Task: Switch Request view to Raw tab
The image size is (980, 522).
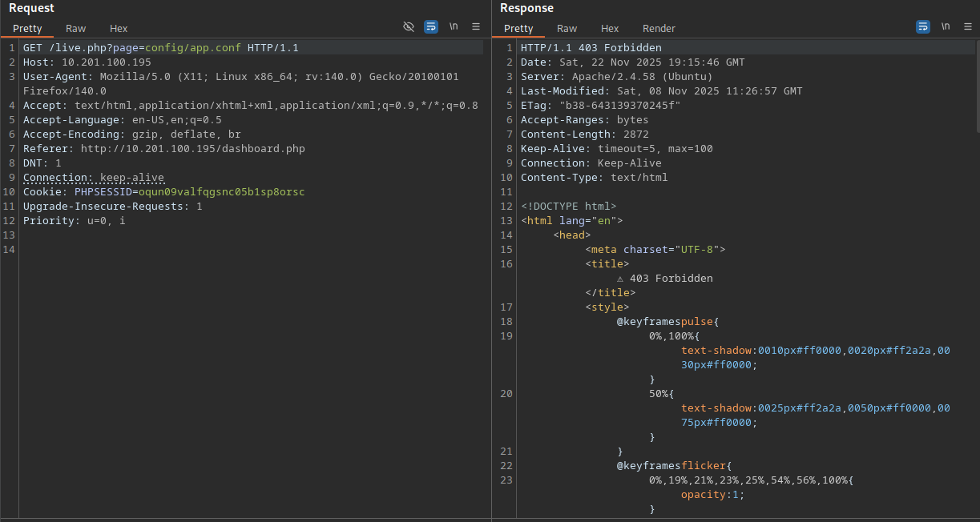Action: tap(76, 29)
